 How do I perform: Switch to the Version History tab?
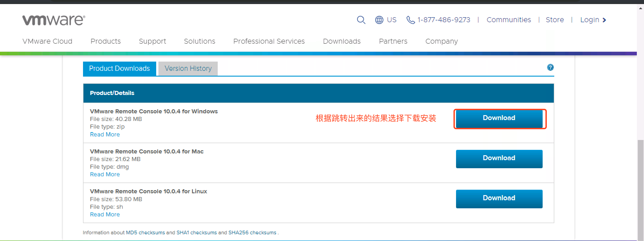coord(188,69)
